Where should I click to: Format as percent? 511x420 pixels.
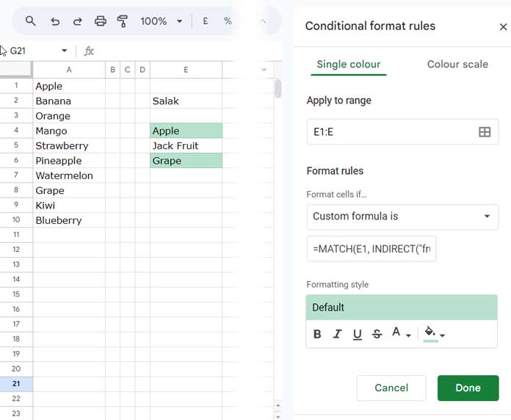click(x=228, y=21)
